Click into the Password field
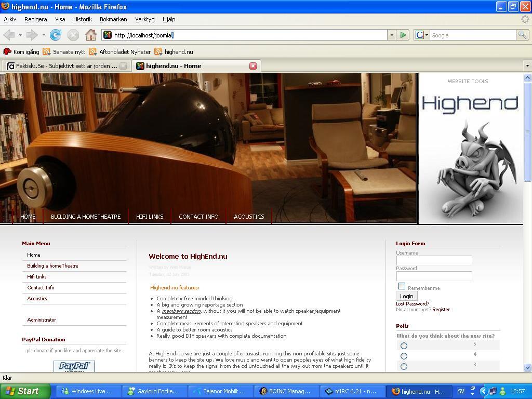The image size is (532, 399). [x=434, y=276]
